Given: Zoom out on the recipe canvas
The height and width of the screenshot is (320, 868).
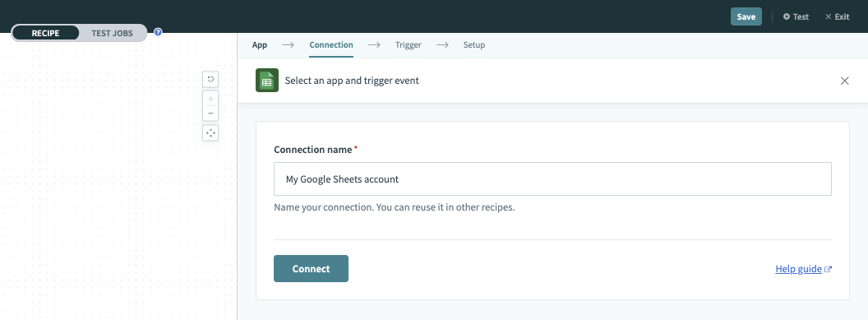Looking at the screenshot, I should point(210,113).
